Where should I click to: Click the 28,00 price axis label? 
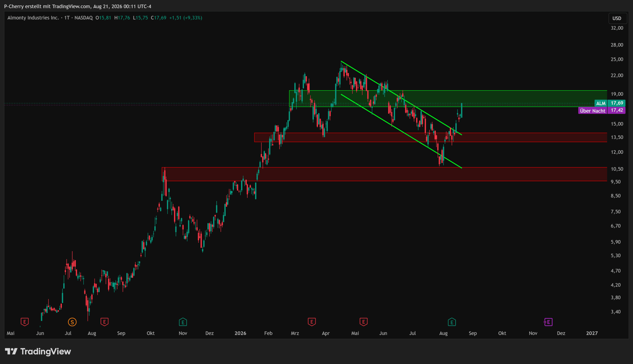point(617,45)
